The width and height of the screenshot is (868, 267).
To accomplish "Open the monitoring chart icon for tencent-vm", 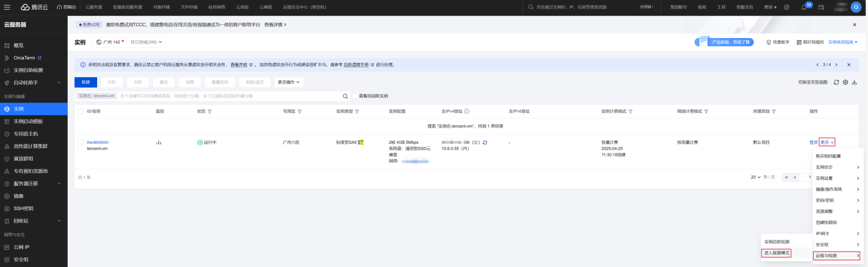I will point(159,143).
